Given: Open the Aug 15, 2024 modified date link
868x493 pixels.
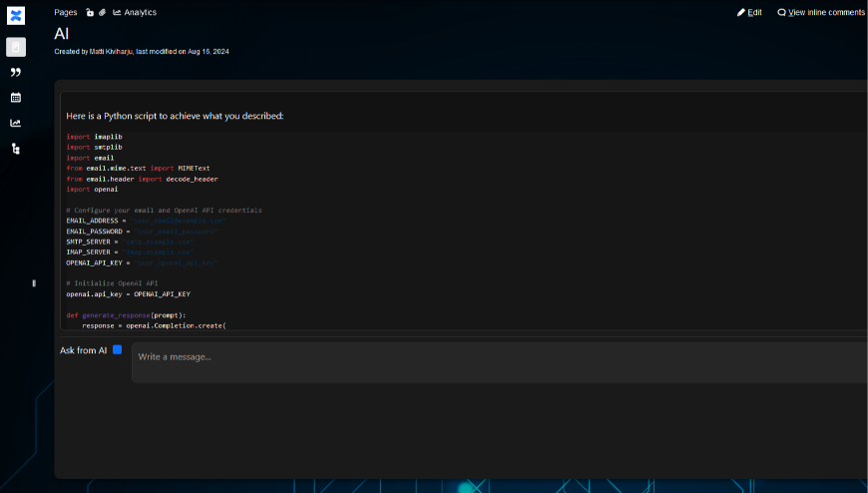Looking at the screenshot, I should pos(209,52).
